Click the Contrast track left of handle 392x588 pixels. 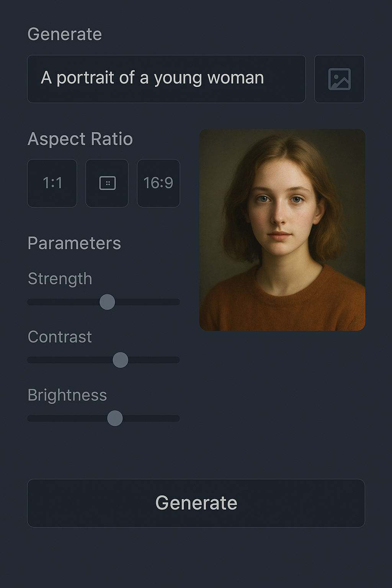[x=70, y=360]
